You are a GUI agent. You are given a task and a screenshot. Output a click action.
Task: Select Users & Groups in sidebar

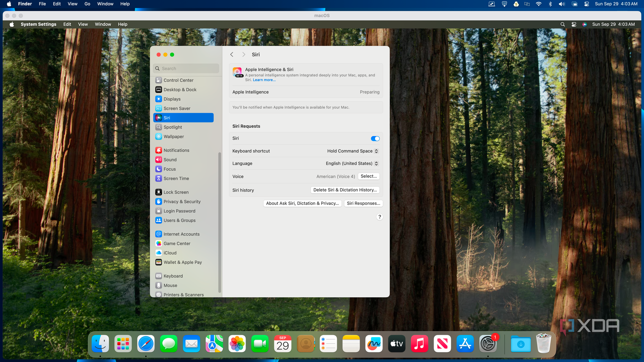point(183,220)
